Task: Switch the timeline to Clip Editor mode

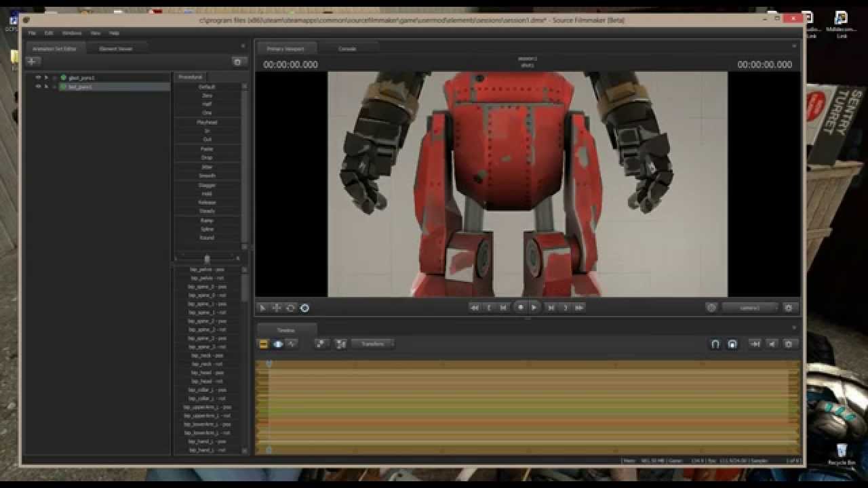Action: coord(264,344)
